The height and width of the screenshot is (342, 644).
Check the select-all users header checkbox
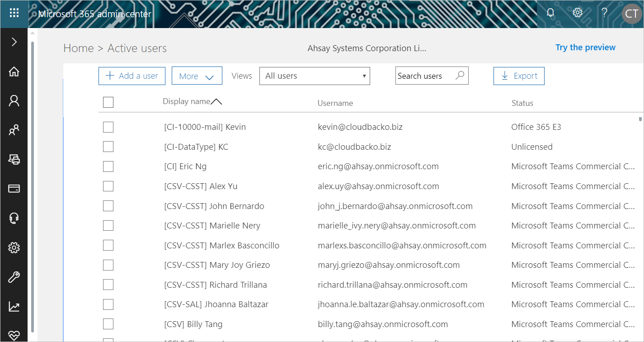(108, 102)
